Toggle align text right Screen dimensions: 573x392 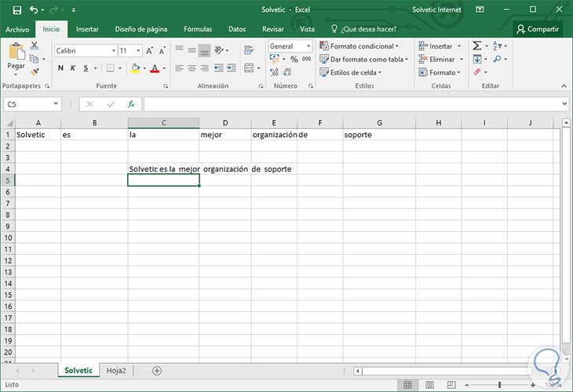pyautogui.click(x=205, y=68)
